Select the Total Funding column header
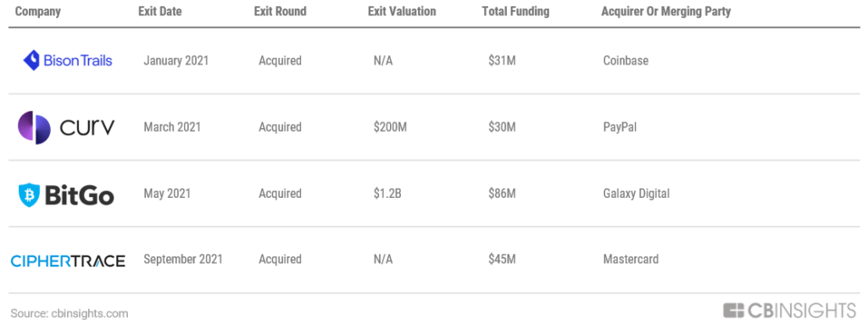 pyautogui.click(x=516, y=12)
